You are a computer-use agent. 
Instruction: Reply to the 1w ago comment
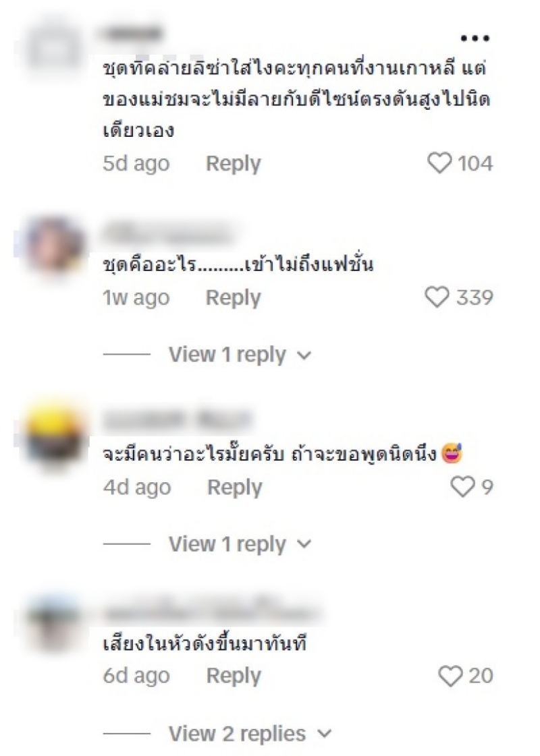pyautogui.click(x=233, y=297)
